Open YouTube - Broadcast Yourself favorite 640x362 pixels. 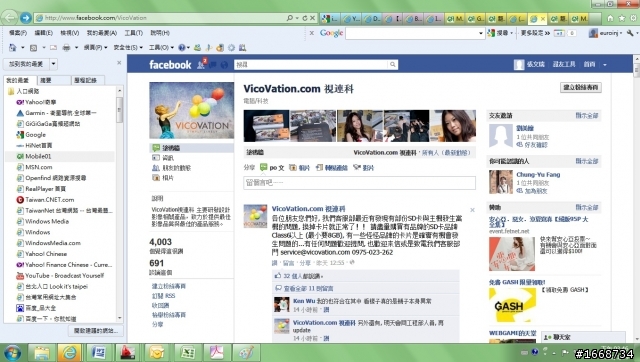point(64,275)
